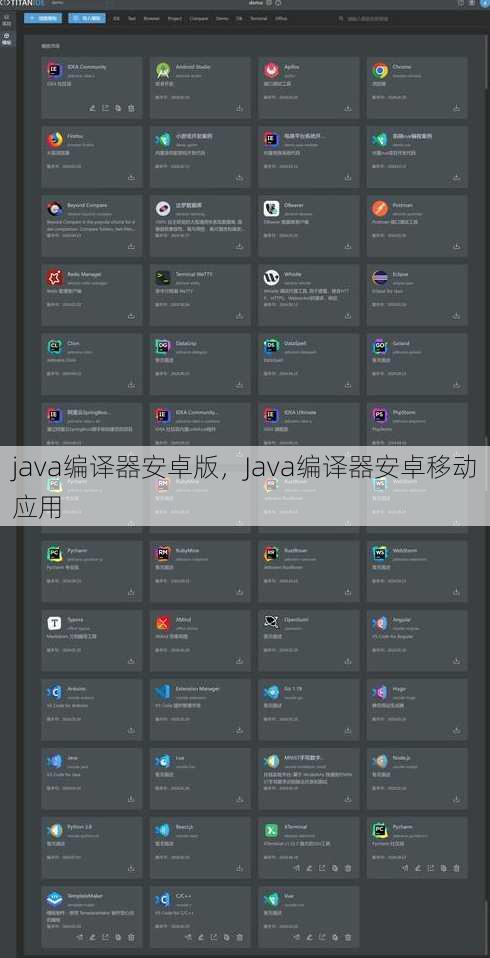Download the Postman template
This screenshot has width=490, height=958.
pyautogui.click(x=456, y=246)
